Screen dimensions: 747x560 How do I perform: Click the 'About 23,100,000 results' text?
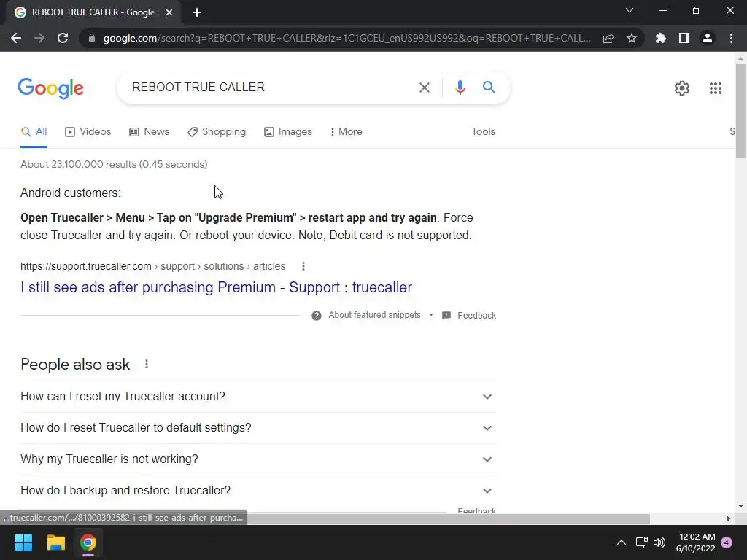coord(114,164)
